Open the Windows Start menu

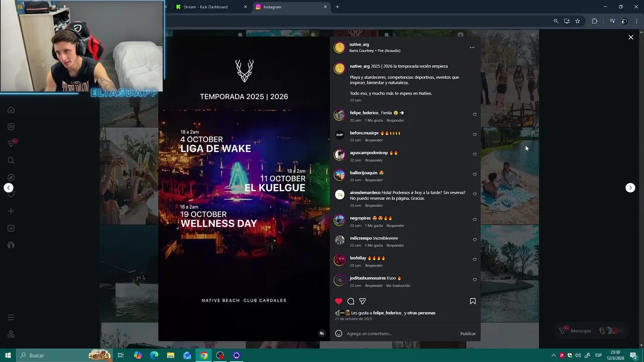[8, 355]
